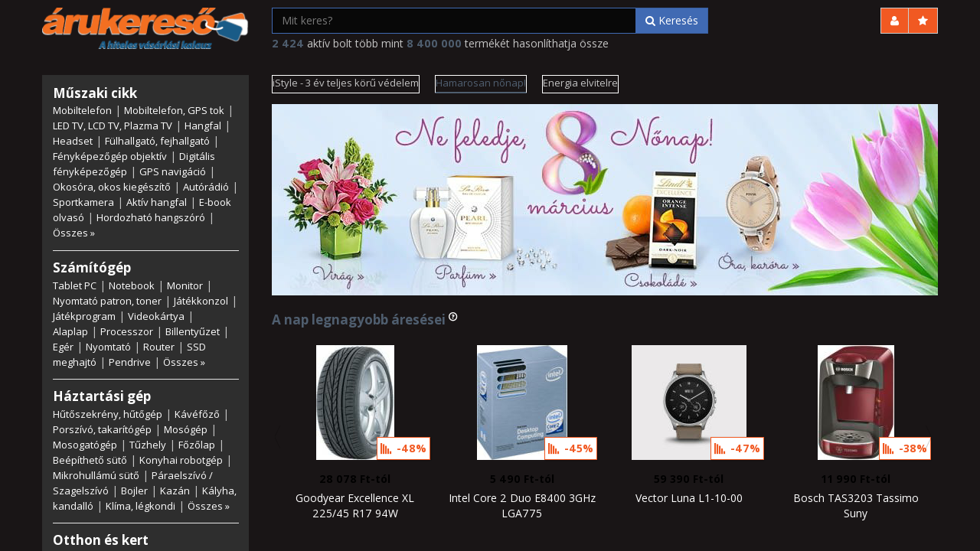The image size is (980, 551).
Task: Open the 'Hamarosan nőnap!' tab
Action: tap(481, 84)
